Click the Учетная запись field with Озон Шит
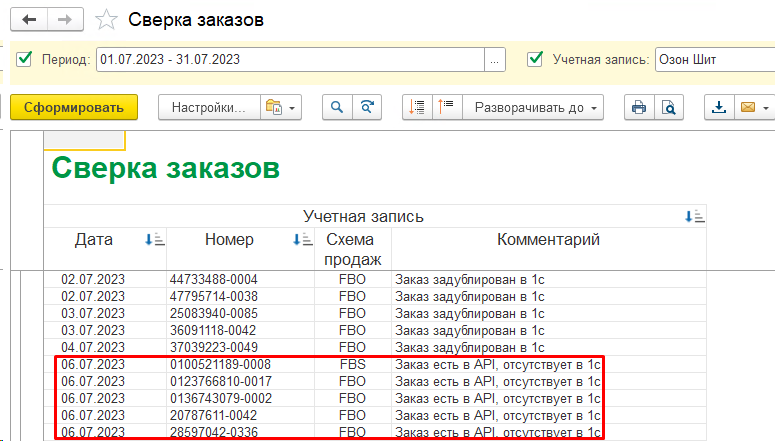The width and height of the screenshot is (775, 441). 715,59
